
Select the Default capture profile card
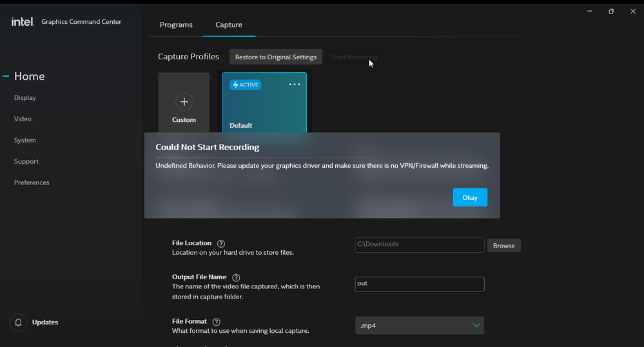pyautogui.click(x=264, y=103)
